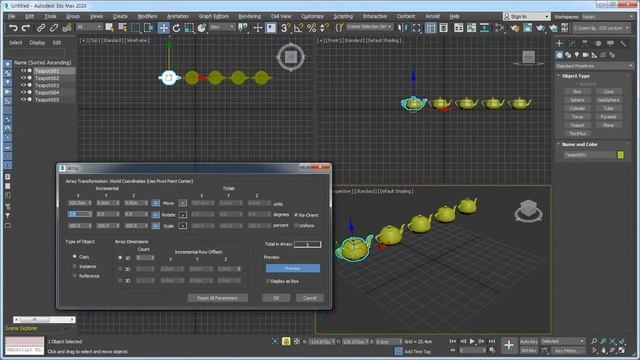Open the Standard Primitives dropdown
This screenshot has width=640, height=360.
point(594,66)
